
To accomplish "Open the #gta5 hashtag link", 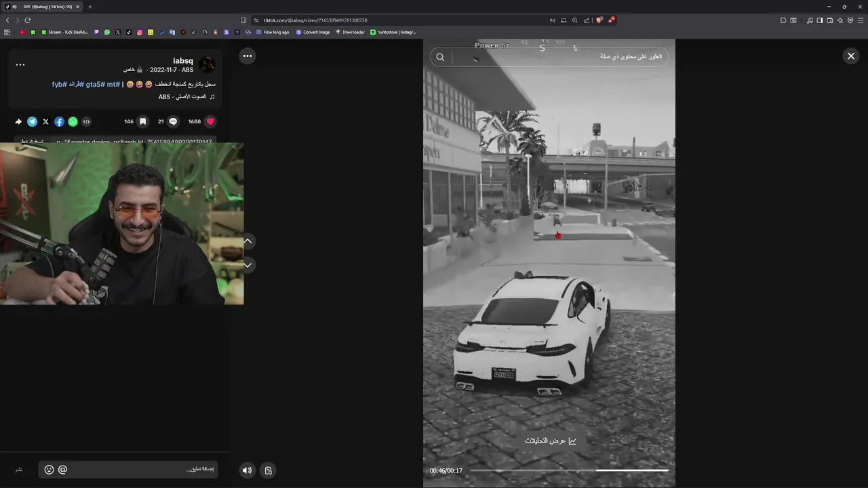I will (x=95, y=84).
